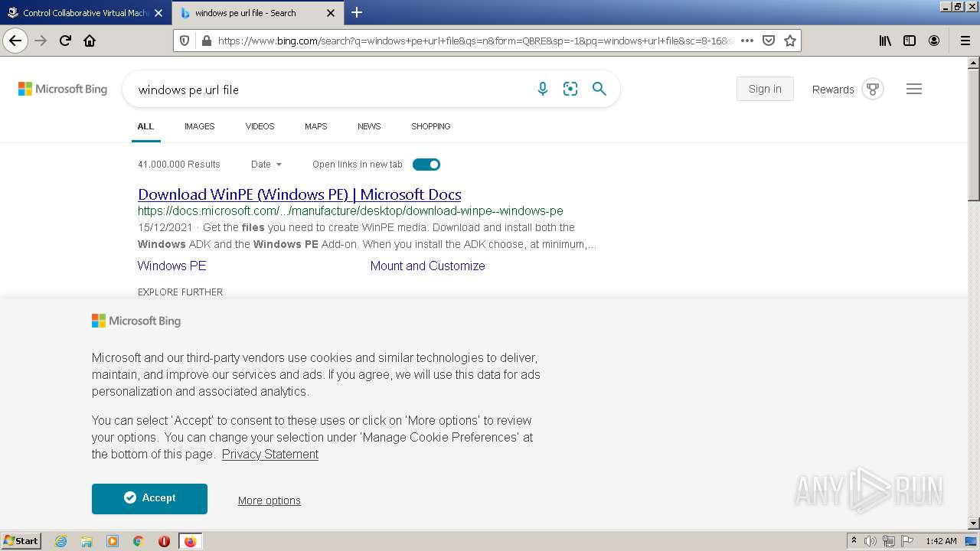Launch media player from taskbar
The image size is (980, 551).
(113, 541)
